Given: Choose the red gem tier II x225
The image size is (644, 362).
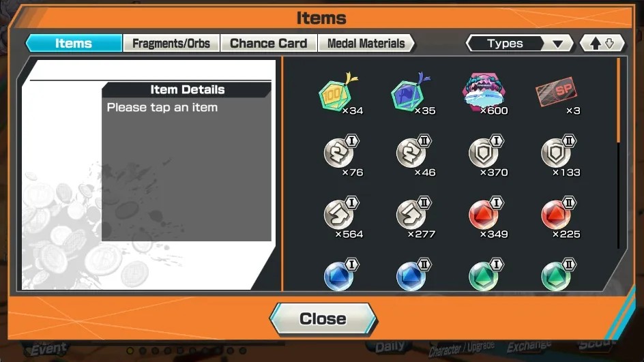Looking at the screenshot, I should click(559, 217).
